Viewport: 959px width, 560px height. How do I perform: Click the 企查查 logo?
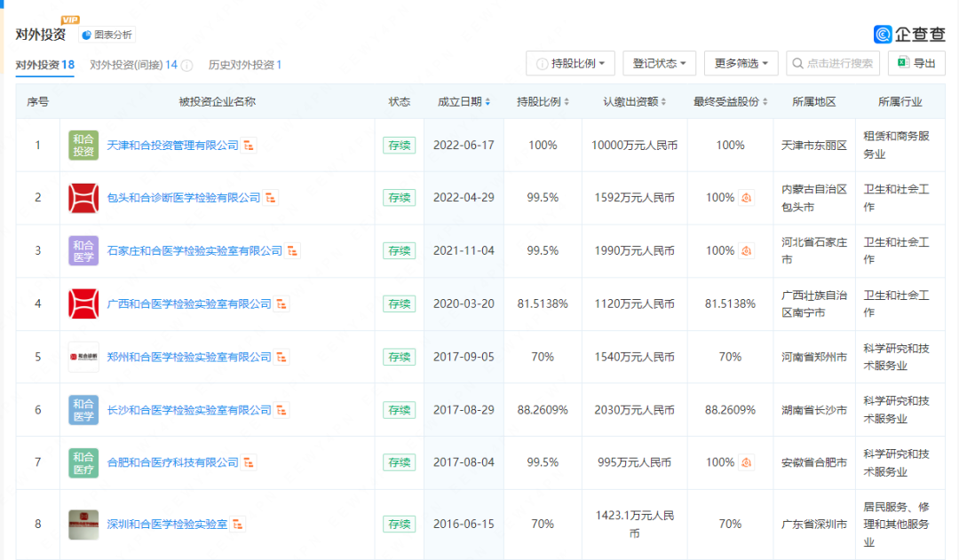(x=908, y=35)
